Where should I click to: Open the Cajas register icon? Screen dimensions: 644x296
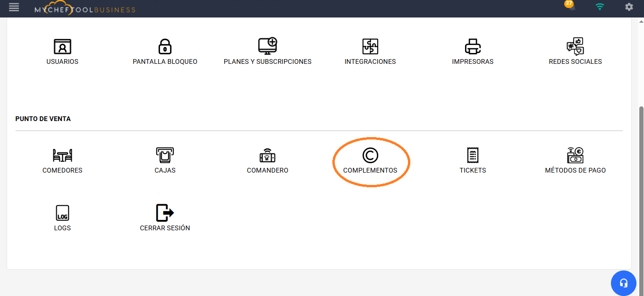[165, 156]
